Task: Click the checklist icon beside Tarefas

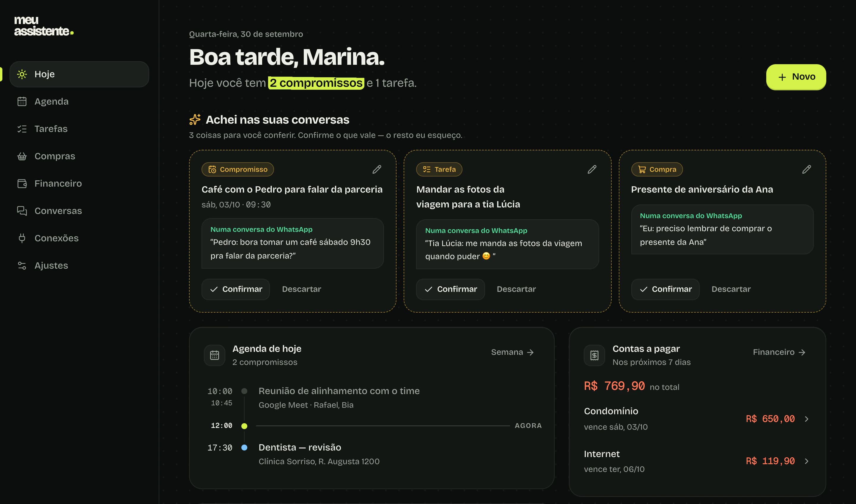Action: 22,129
